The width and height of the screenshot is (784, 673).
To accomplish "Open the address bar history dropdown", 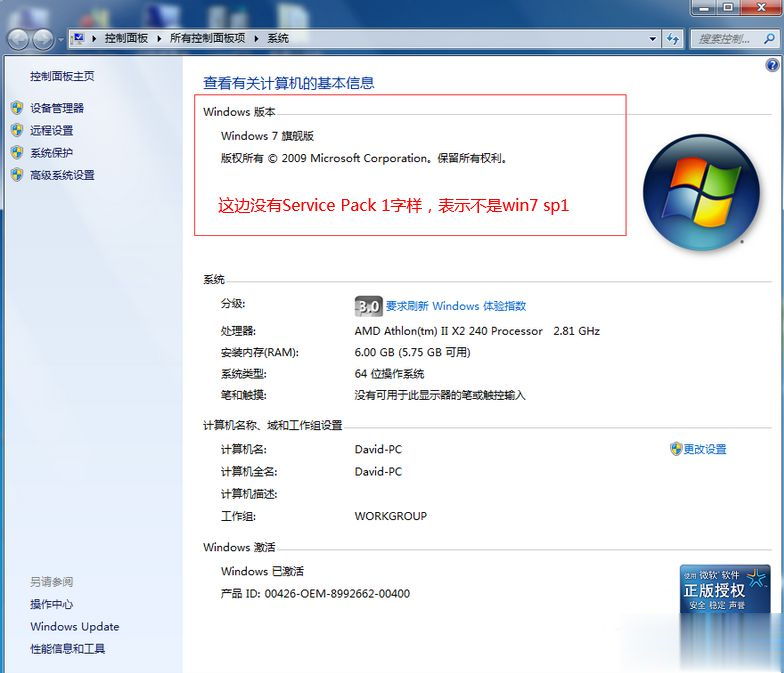I will [x=652, y=38].
